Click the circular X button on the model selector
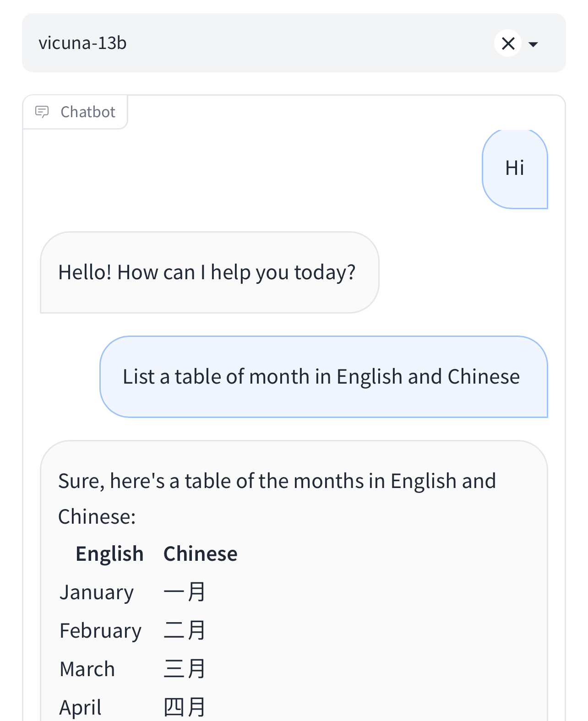Image resolution: width=588 pixels, height=721 pixels. [507, 43]
